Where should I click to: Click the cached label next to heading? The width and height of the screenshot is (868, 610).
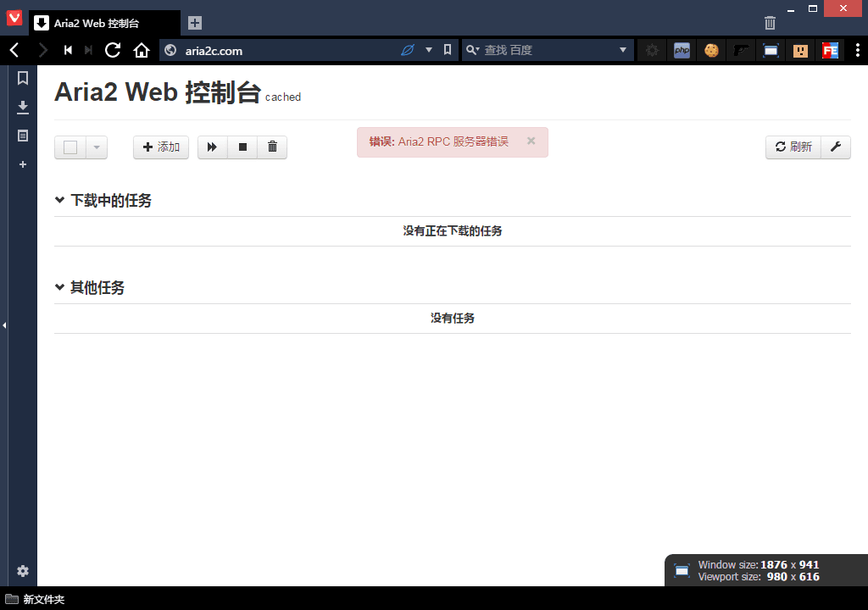point(283,97)
